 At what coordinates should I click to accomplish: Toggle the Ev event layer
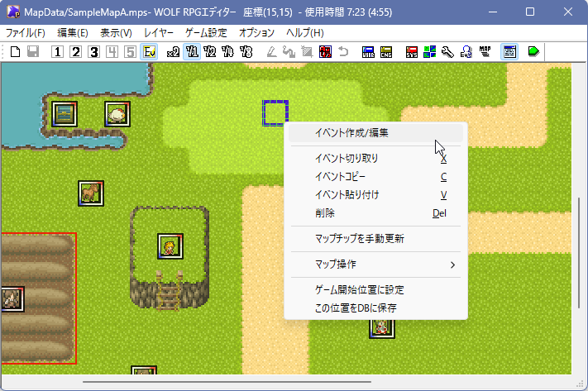pos(149,52)
